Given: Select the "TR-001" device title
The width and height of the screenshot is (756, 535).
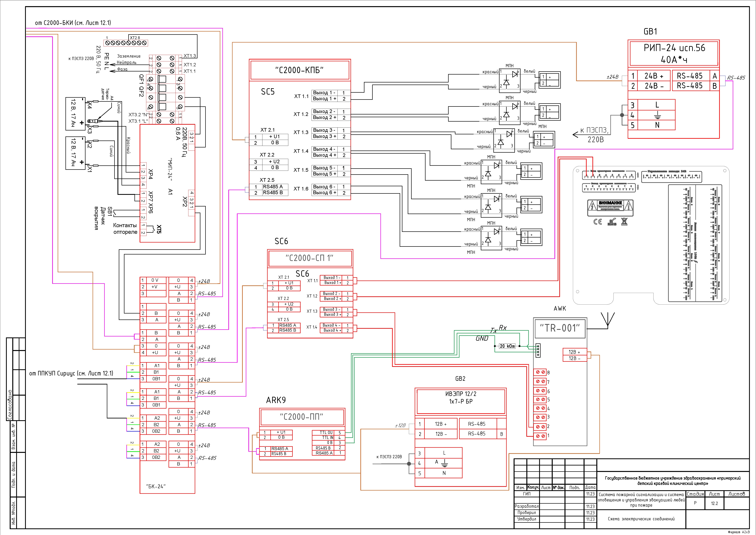Looking at the screenshot, I should point(560,328).
